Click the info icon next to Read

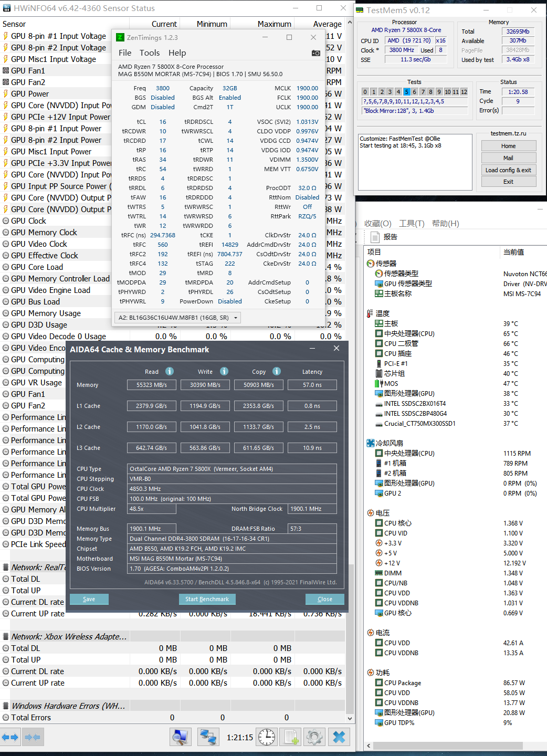click(x=170, y=371)
